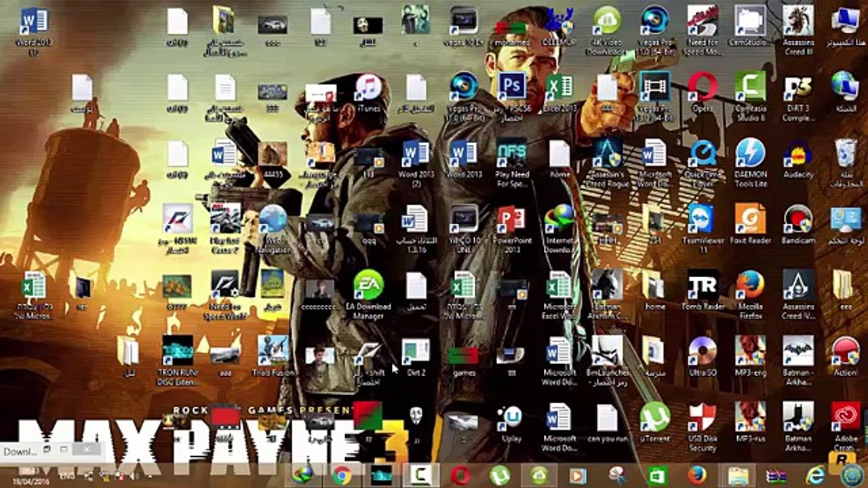Launch Uplay shortcut
868x488 pixels.
coord(512,423)
